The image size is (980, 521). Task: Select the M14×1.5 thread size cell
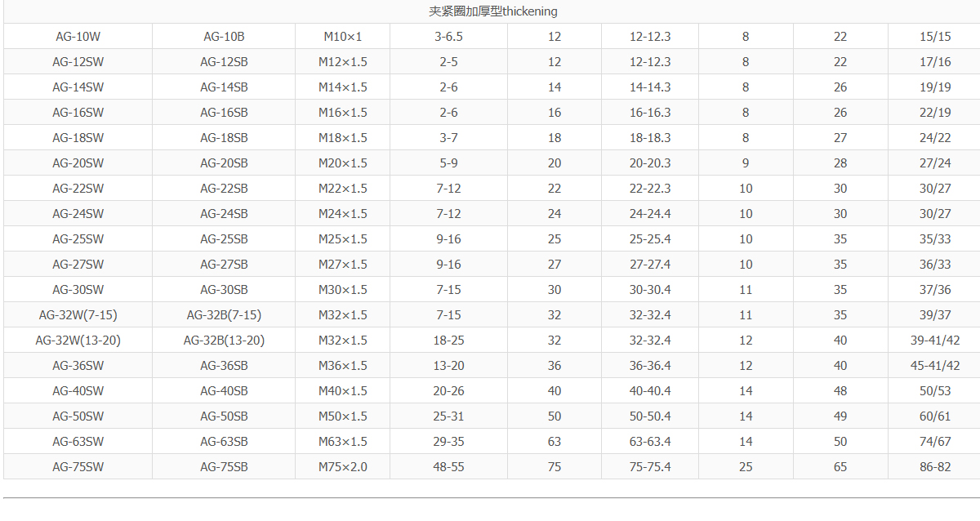(343, 87)
